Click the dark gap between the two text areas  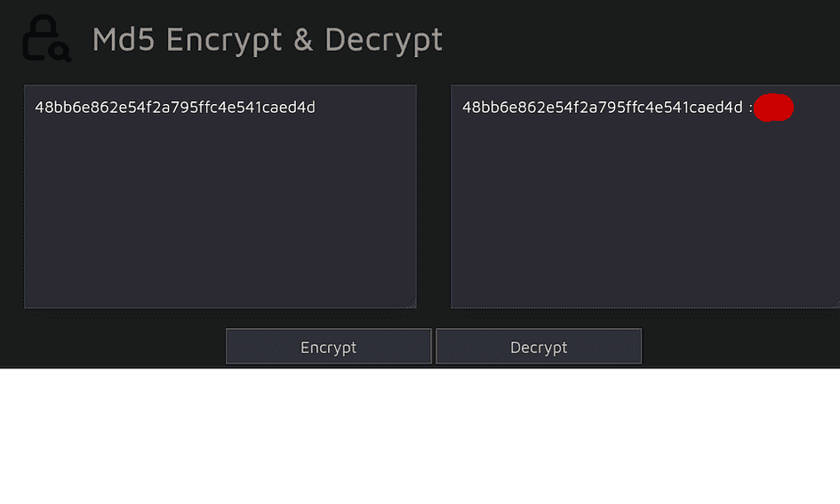tap(434, 196)
